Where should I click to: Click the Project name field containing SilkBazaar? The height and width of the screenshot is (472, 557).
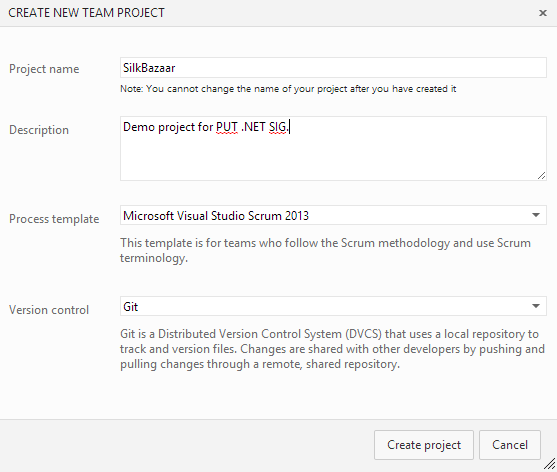[333, 67]
